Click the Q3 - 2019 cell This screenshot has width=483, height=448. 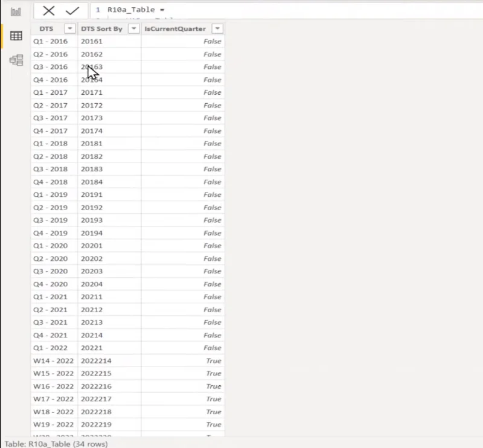coord(54,220)
